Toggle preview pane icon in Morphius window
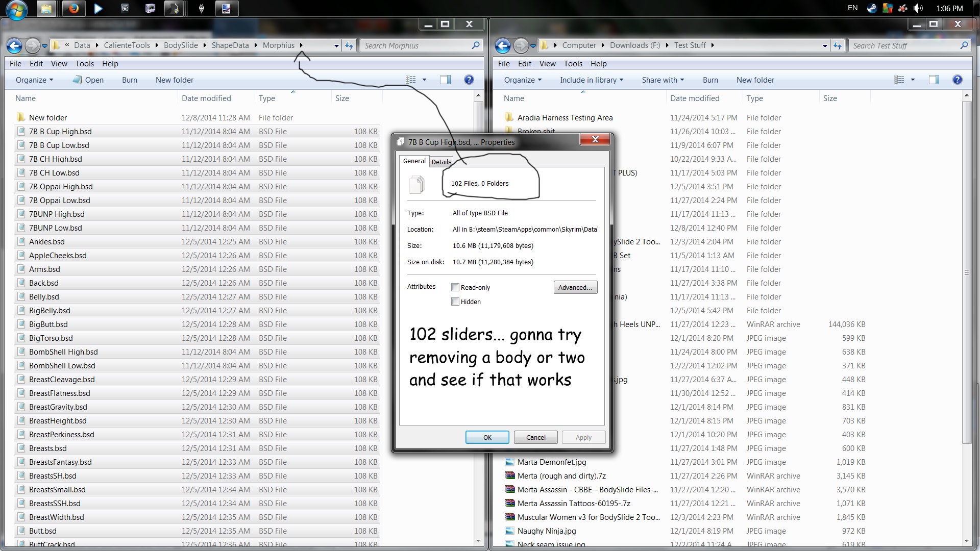 click(x=445, y=80)
